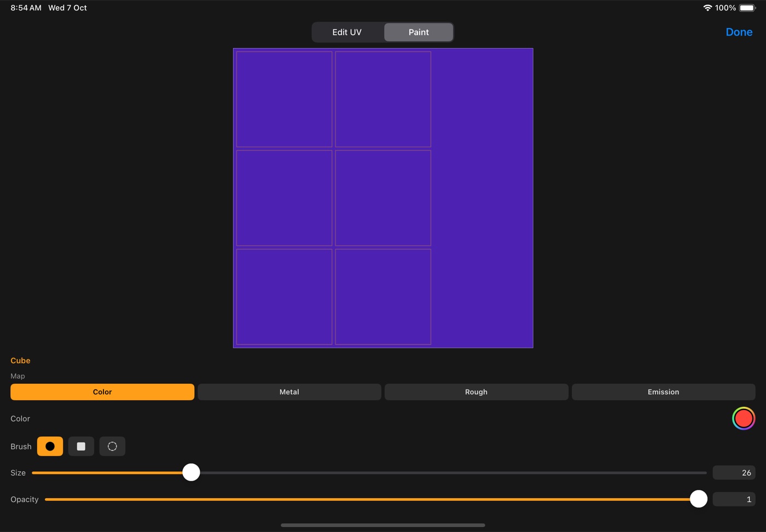Viewport: 766px width, 532px height.
Task: Click the Map section label
Action: pyautogui.click(x=18, y=376)
